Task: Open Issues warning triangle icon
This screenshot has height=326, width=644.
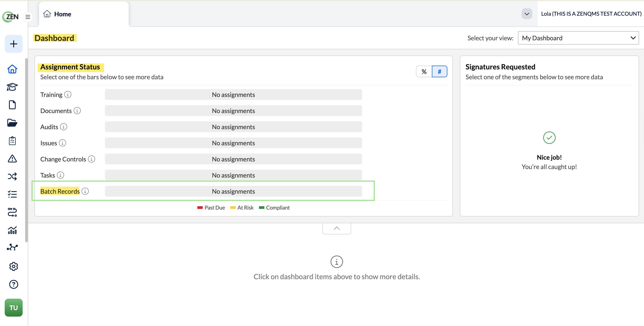Action: (x=12, y=159)
